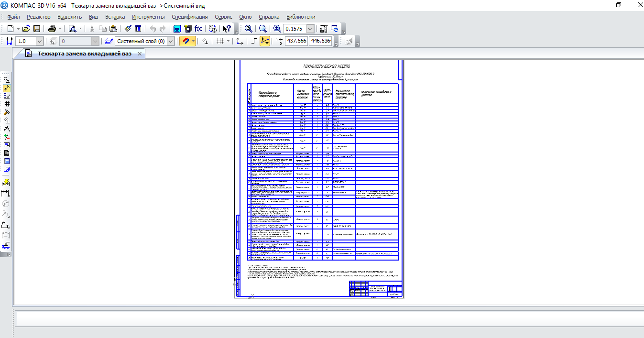Switch to the highlighted Dimensions panel icon
This screenshot has width=644, height=338.
[7, 88]
